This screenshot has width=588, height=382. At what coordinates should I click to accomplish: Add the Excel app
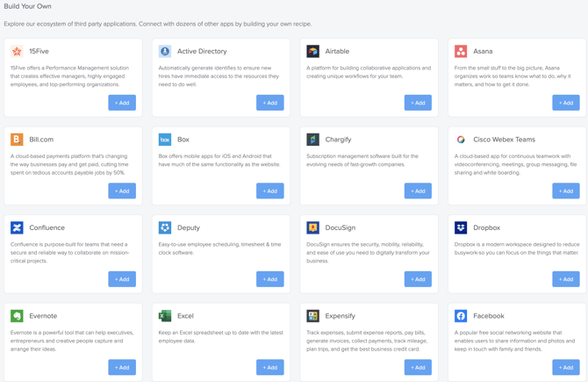click(x=270, y=367)
